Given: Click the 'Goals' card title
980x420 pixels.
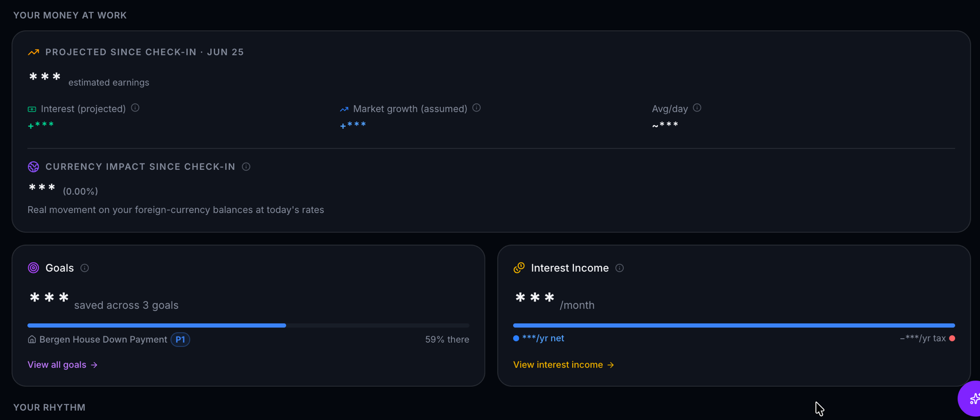Looking at the screenshot, I should tap(60, 268).
